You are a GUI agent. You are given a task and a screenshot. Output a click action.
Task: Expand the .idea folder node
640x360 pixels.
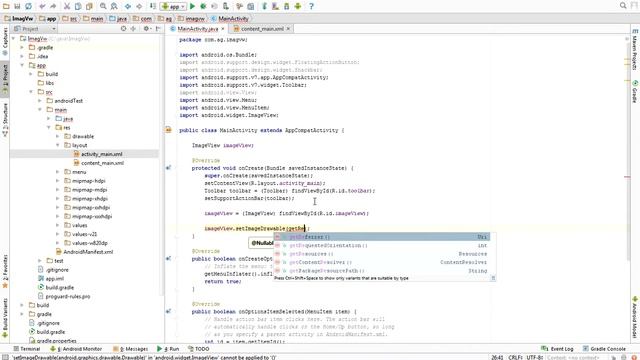pyautogui.click(x=22, y=57)
